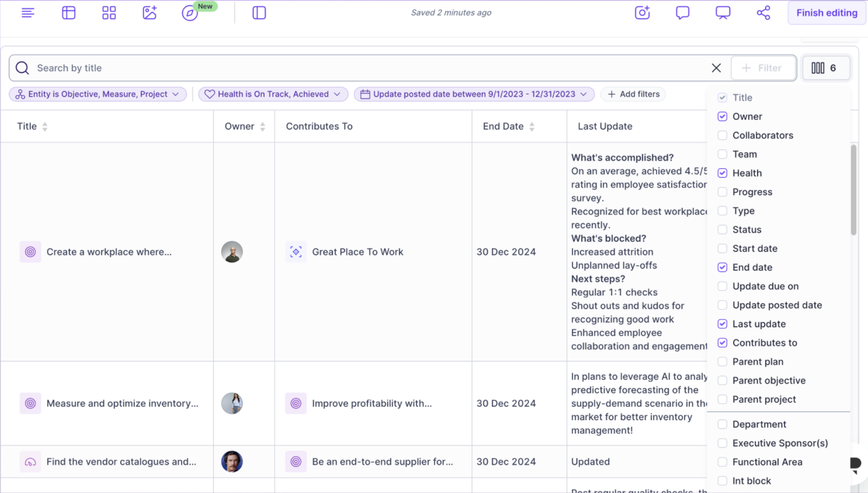
Task: Click the share icon in top bar
Action: point(763,13)
